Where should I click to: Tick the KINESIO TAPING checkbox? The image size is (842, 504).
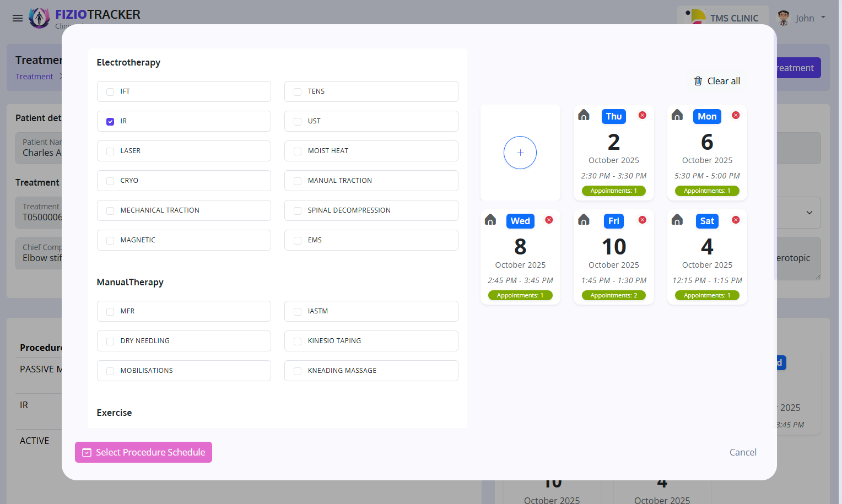(x=298, y=342)
